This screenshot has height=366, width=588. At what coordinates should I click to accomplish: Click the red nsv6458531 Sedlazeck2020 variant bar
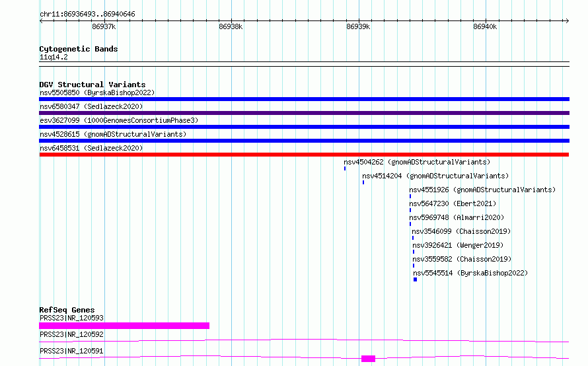(x=304, y=155)
